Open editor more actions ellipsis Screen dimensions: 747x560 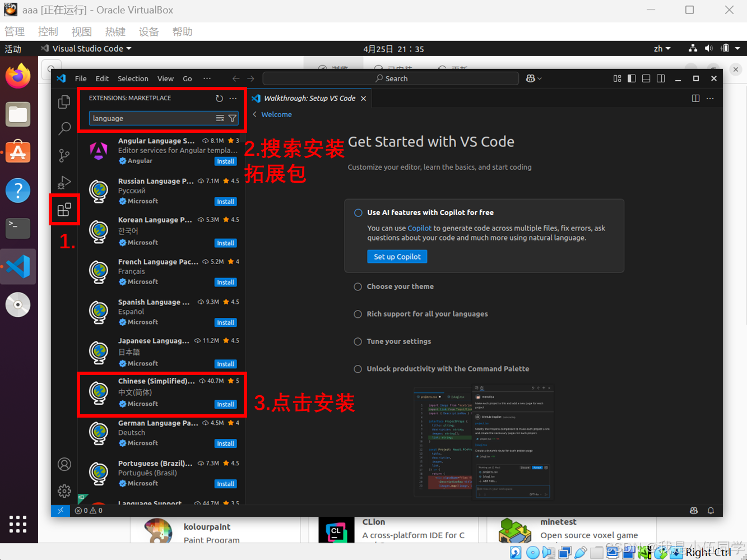click(x=710, y=98)
